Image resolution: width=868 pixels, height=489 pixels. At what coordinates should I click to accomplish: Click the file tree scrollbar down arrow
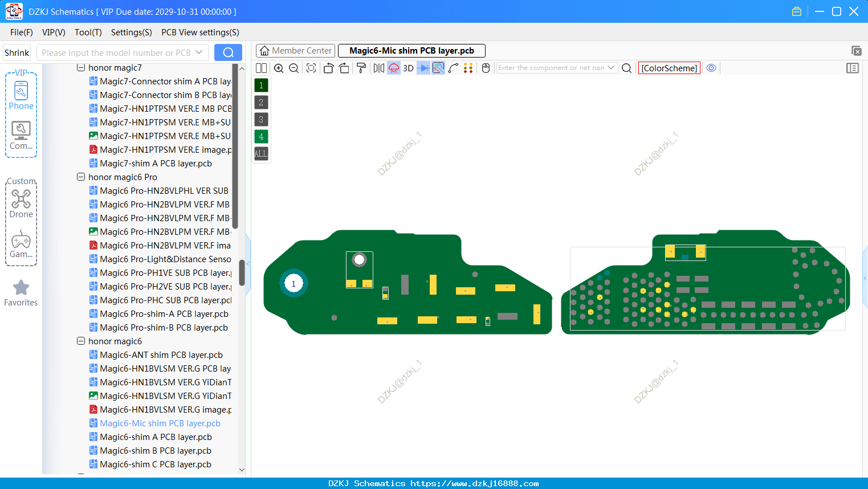click(242, 470)
